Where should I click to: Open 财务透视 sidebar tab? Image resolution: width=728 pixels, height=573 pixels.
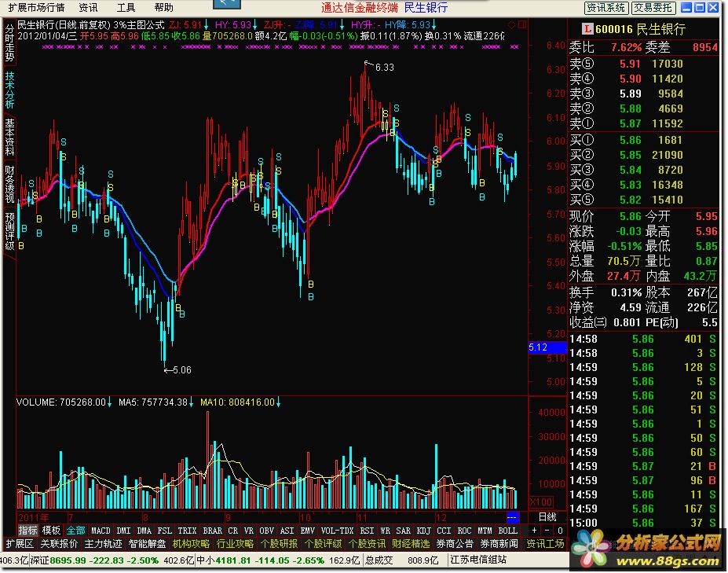click(9, 184)
